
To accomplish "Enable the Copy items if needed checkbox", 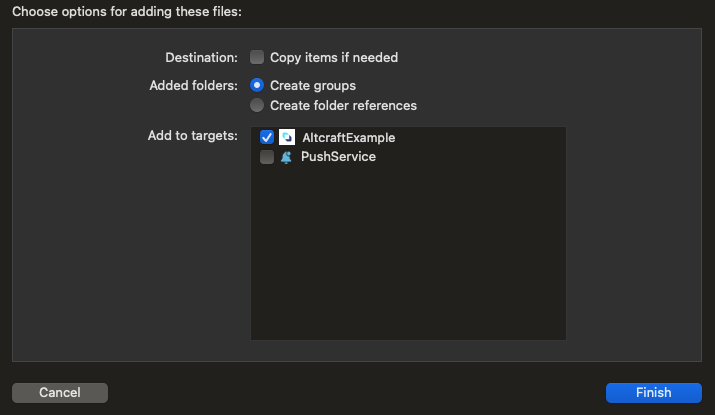I will (257, 57).
